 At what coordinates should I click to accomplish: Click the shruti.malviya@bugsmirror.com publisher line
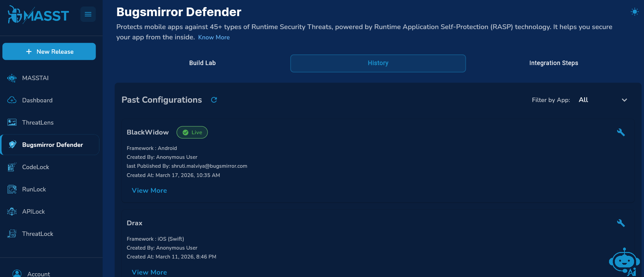click(x=187, y=166)
